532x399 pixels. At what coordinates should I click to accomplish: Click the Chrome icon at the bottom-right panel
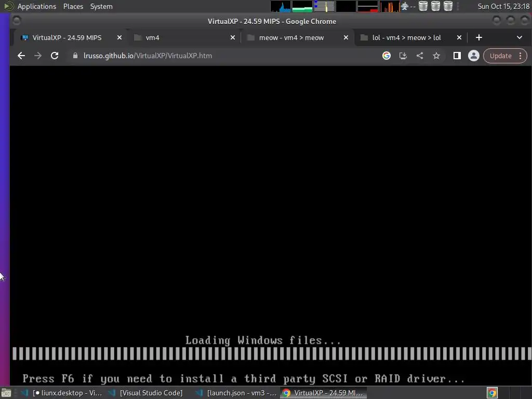492,393
